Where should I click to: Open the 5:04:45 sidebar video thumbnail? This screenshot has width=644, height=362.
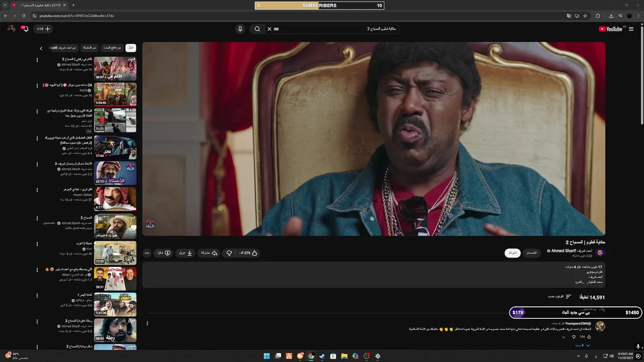tap(115, 95)
